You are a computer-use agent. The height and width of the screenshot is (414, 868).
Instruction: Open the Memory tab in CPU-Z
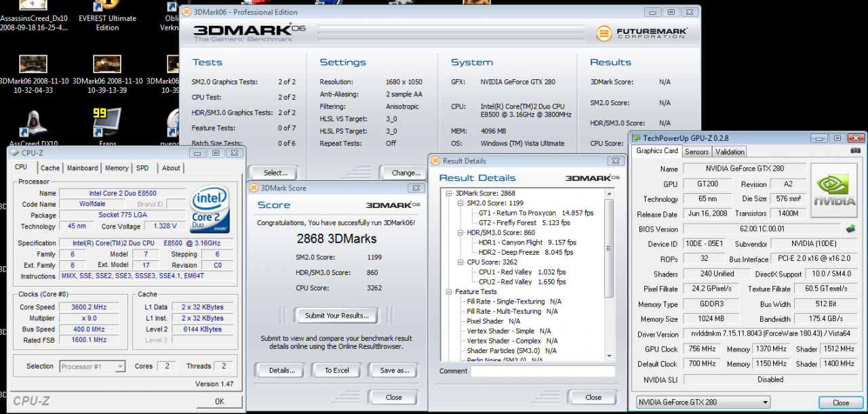click(117, 168)
